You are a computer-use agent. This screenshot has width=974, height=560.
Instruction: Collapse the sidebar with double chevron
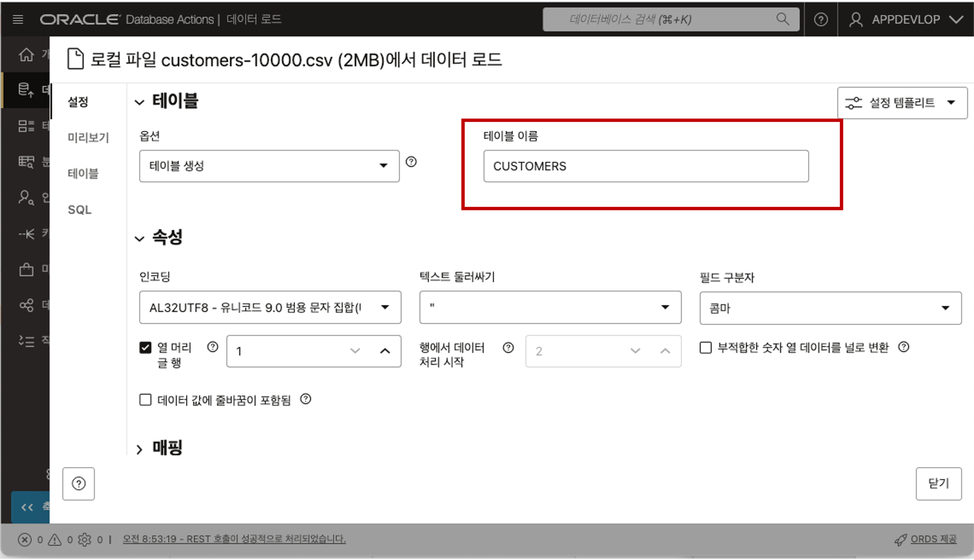click(27, 507)
